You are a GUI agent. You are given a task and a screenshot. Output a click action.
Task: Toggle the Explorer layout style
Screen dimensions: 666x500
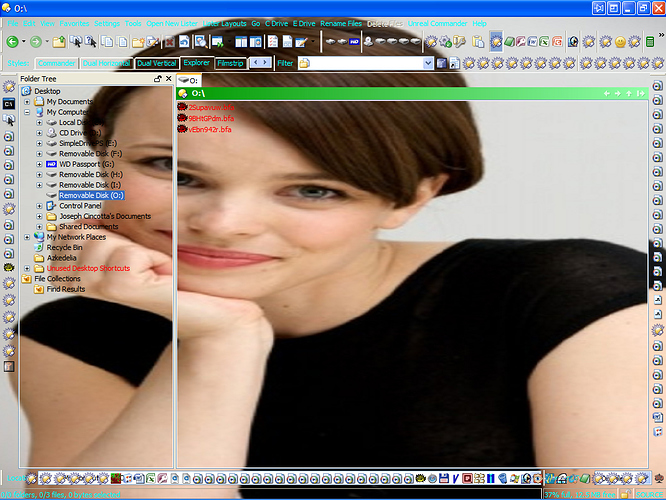pyautogui.click(x=196, y=63)
